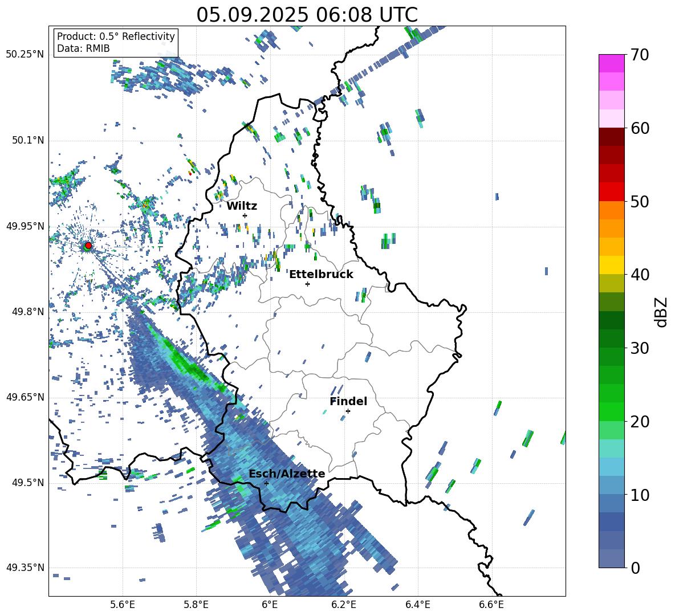Viewport: 675px width, 616px height.
Task: Select the Findel city label
Action: point(348,401)
